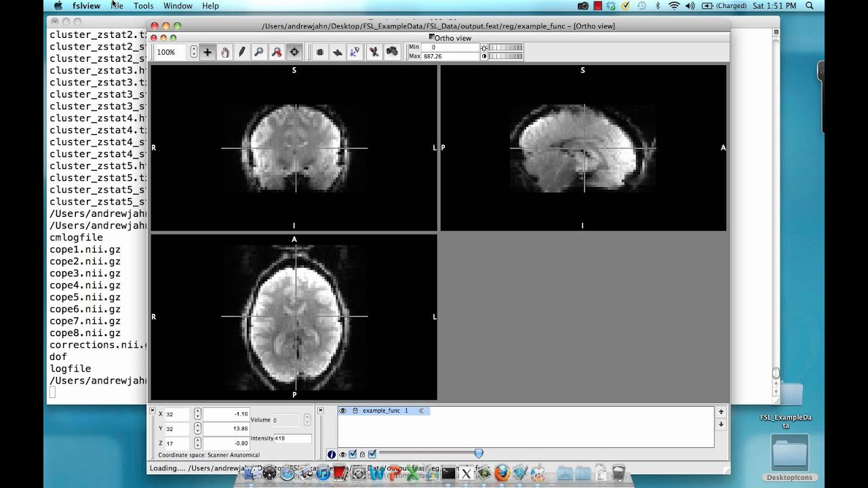The image size is (868, 488).
Task: Toggle example_func layer eye visibility
Action: click(343, 411)
